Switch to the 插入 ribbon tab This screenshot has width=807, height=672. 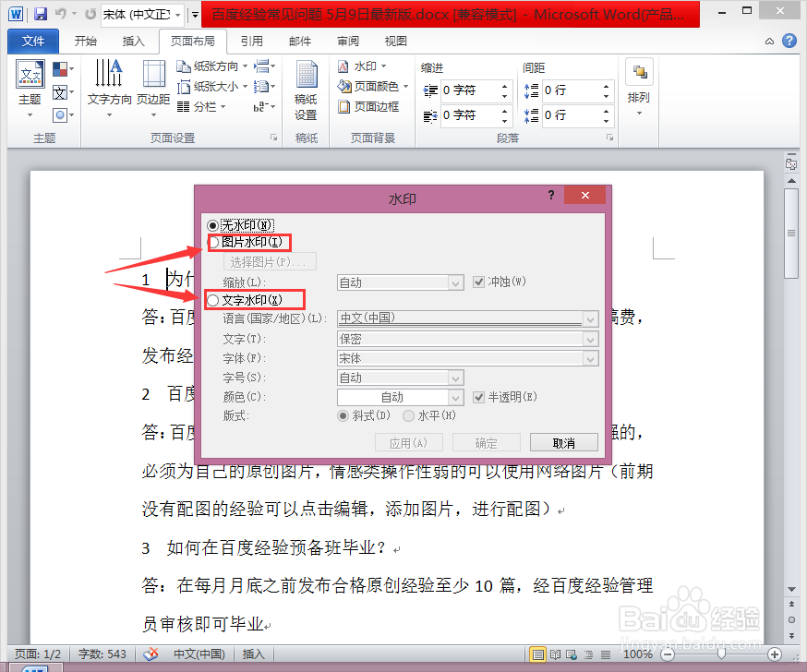click(135, 41)
